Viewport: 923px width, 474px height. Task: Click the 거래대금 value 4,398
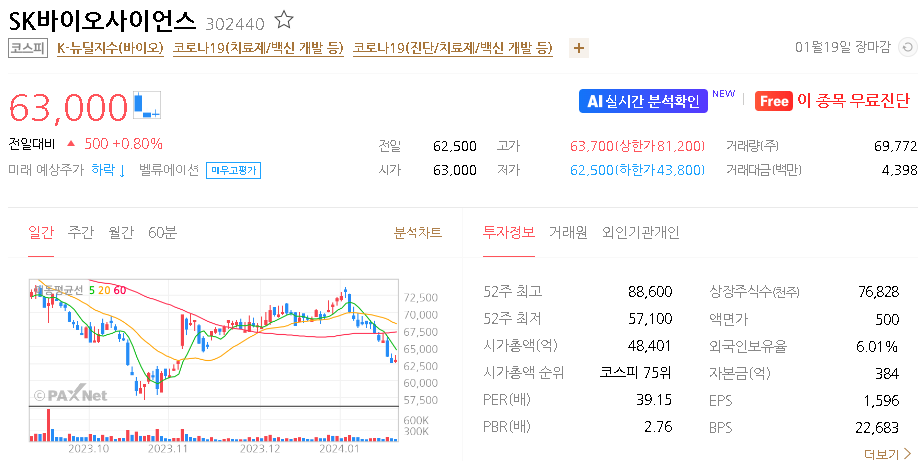[x=899, y=170]
